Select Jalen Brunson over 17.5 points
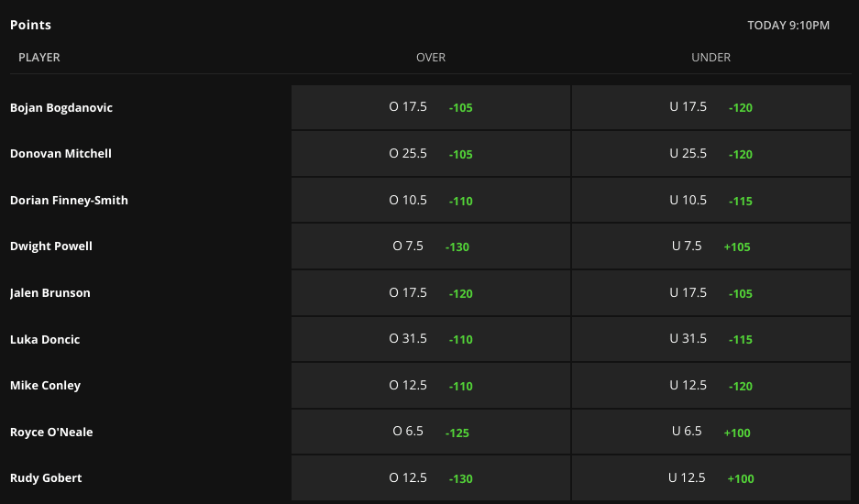The height and width of the screenshot is (504, 859). (x=431, y=293)
